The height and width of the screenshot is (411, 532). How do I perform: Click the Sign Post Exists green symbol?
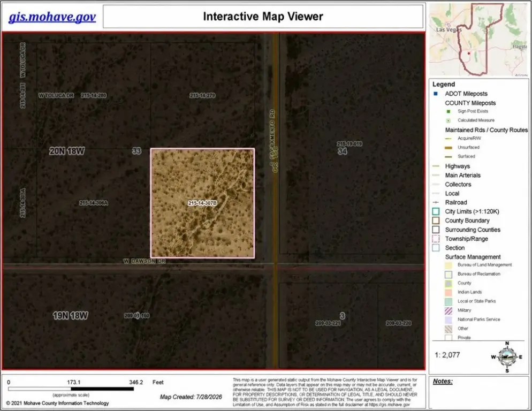[x=448, y=111]
